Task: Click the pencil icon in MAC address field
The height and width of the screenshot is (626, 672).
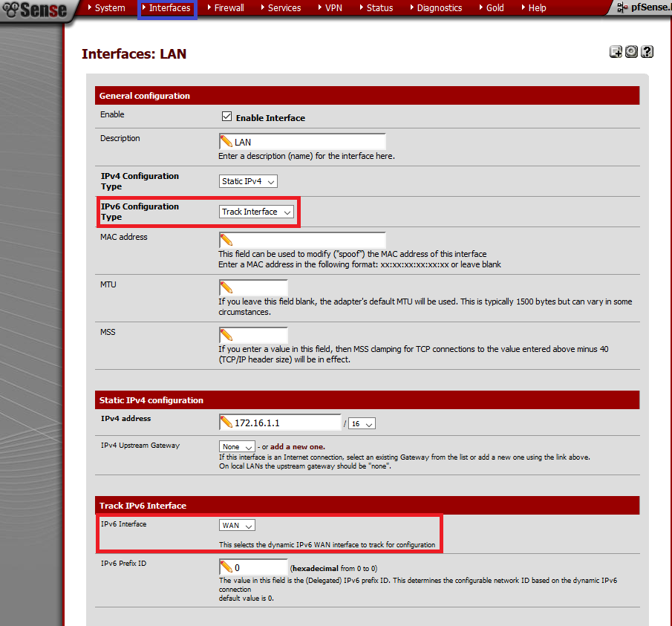Action: 226,241
